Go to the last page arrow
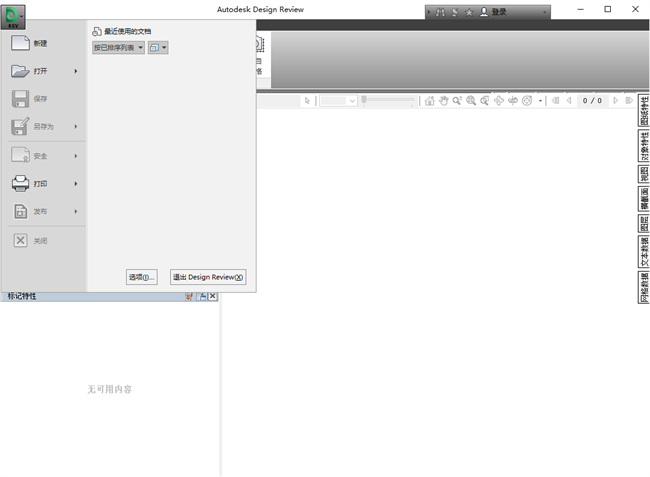 (629, 101)
